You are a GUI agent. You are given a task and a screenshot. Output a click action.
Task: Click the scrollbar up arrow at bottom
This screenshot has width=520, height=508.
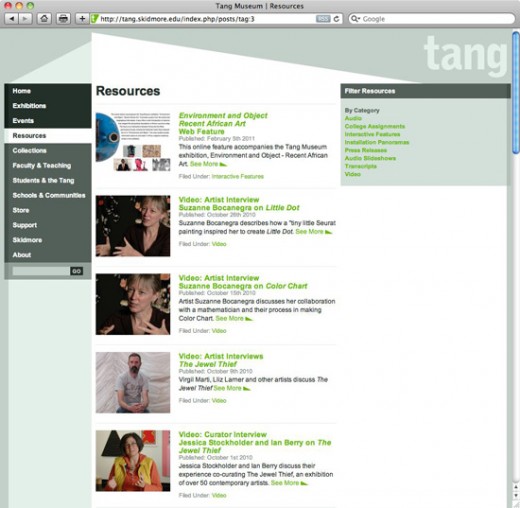[x=516, y=487]
